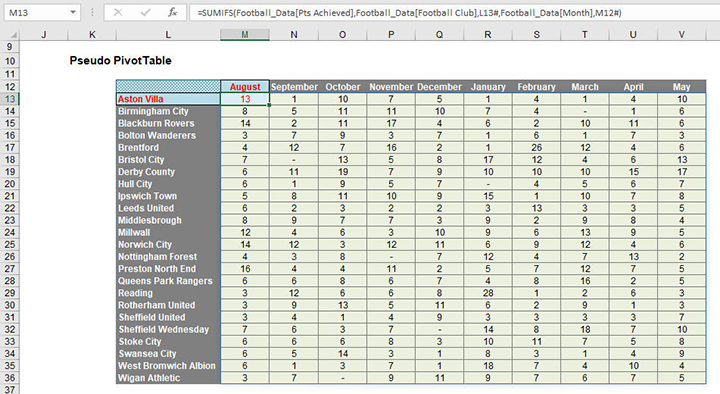
Task: Click the February heading cell
Action: [x=536, y=86]
